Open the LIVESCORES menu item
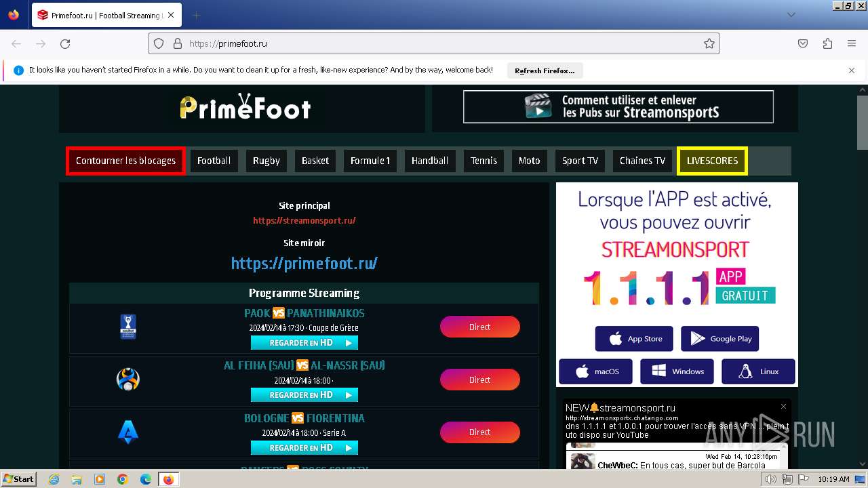This screenshot has height=488, width=868. coord(712,161)
